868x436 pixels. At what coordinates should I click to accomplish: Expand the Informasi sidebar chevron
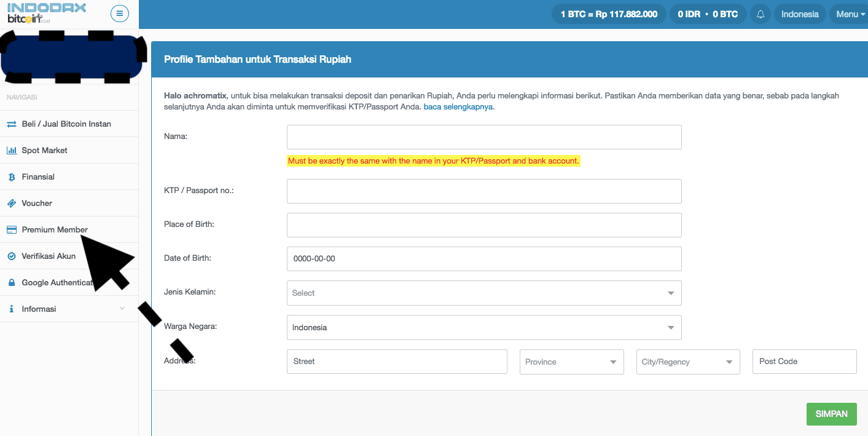pyautogui.click(x=122, y=309)
